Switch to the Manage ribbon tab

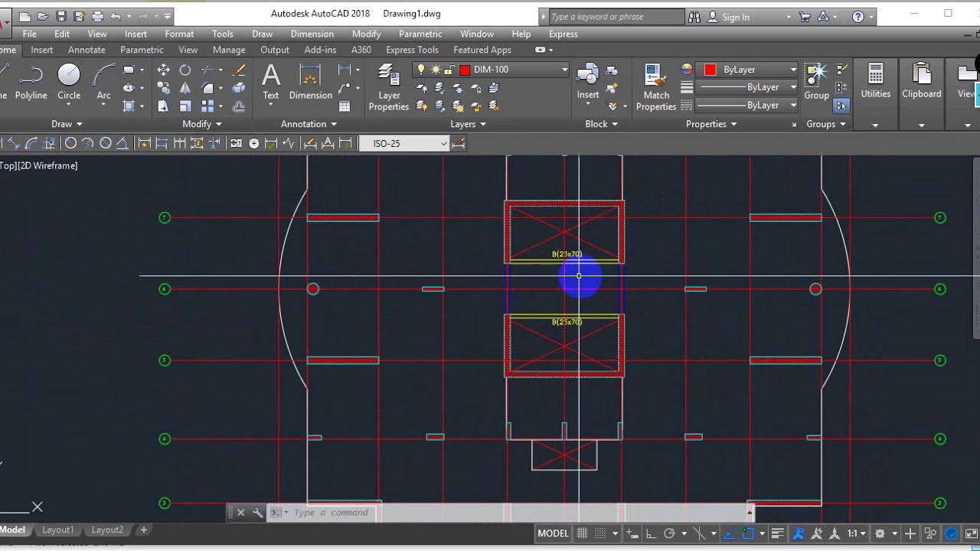tap(229, 50)
